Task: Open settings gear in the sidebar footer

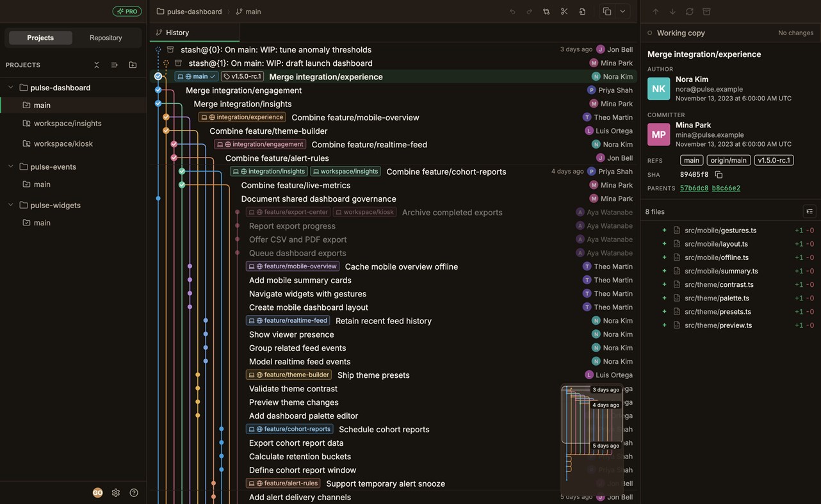Action: pos(116,492)
